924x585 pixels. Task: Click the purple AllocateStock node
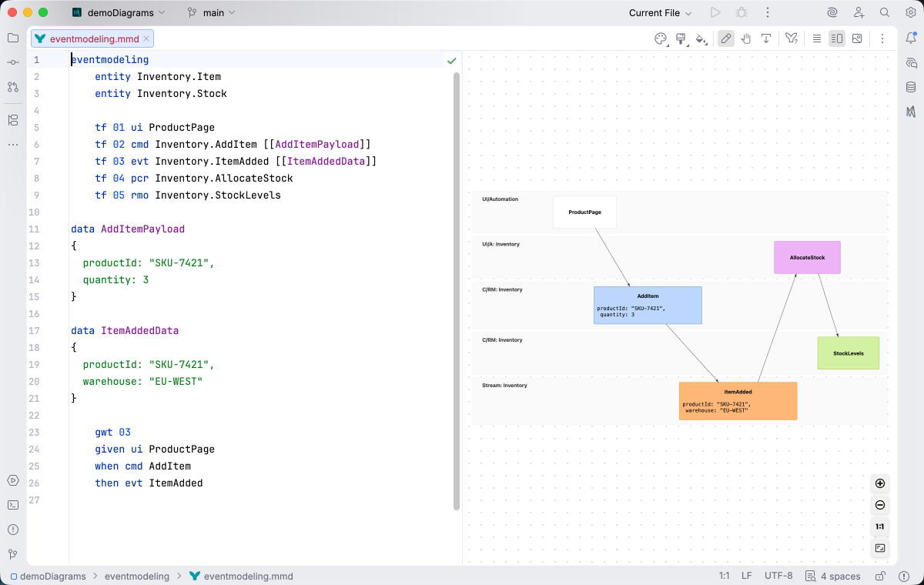click(807, 257)
